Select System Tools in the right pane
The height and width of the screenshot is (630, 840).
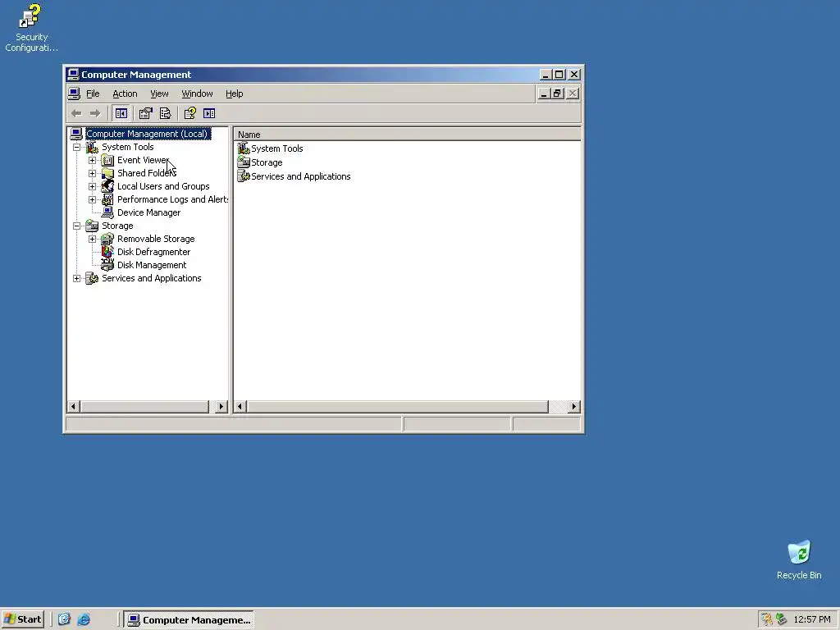coord(277,148)
